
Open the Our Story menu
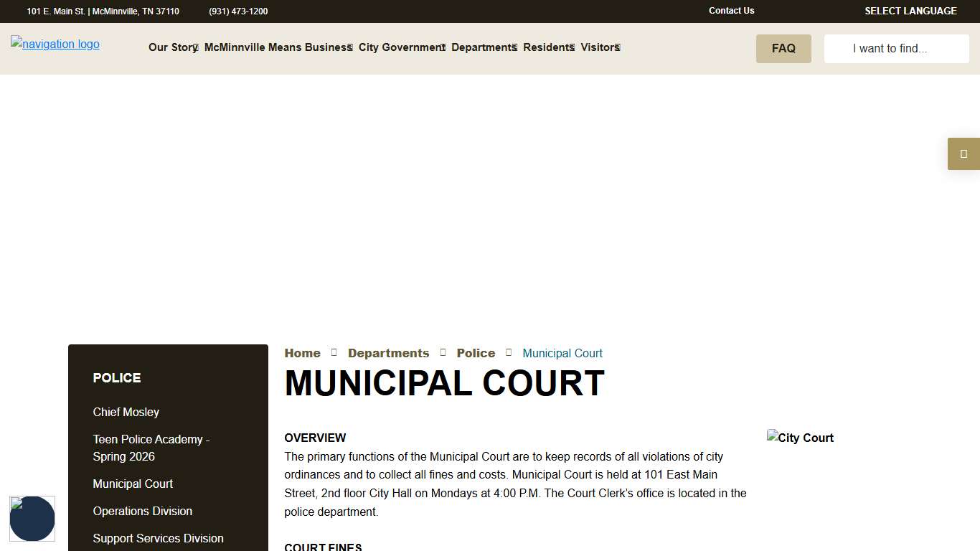(170, 47)
